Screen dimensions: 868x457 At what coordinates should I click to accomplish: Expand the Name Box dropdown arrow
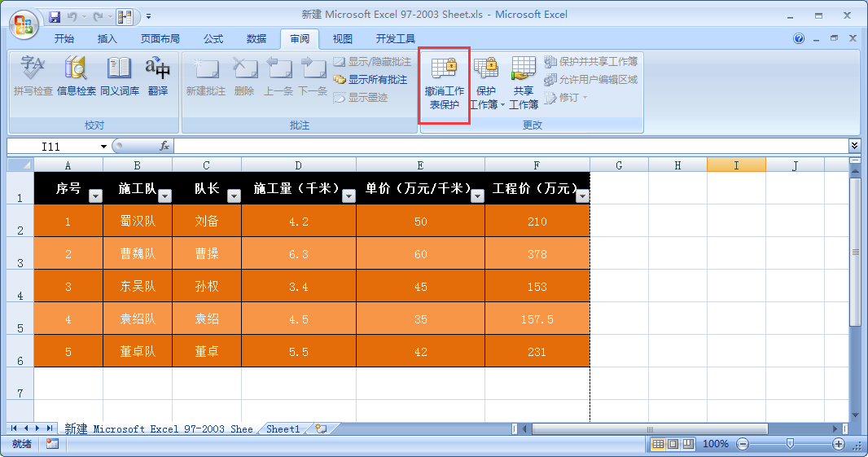coord(103,147)
